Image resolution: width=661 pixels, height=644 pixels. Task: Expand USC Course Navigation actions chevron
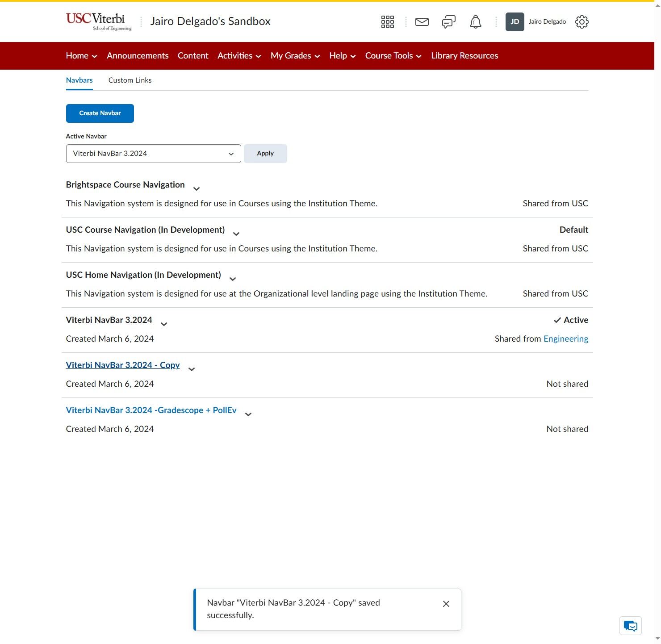click(x=237, y=234)
